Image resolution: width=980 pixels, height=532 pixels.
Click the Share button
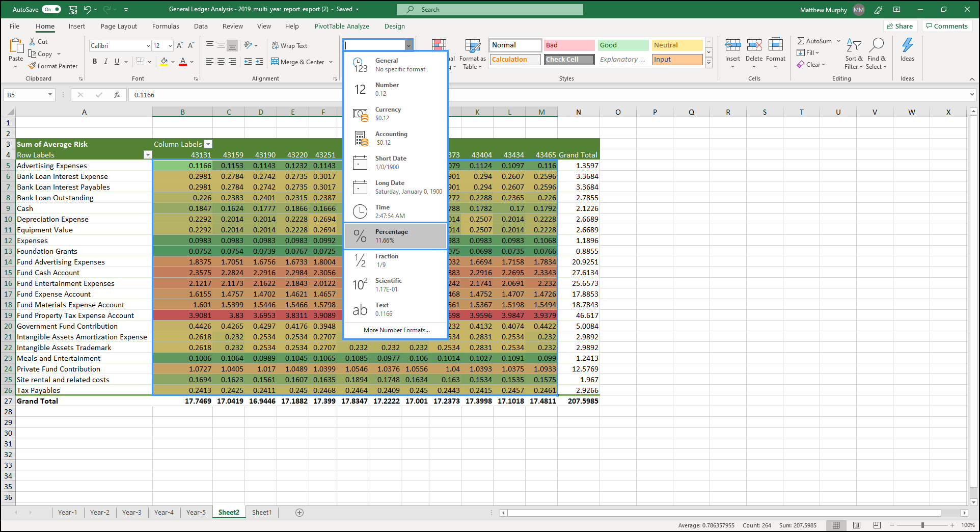coord(900,25)
